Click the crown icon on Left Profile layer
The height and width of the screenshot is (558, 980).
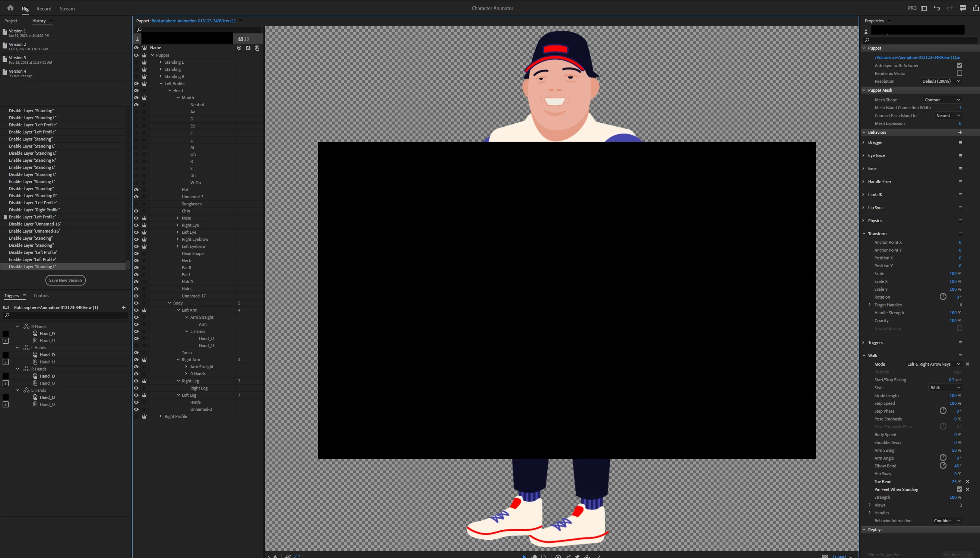pos(145,83)
